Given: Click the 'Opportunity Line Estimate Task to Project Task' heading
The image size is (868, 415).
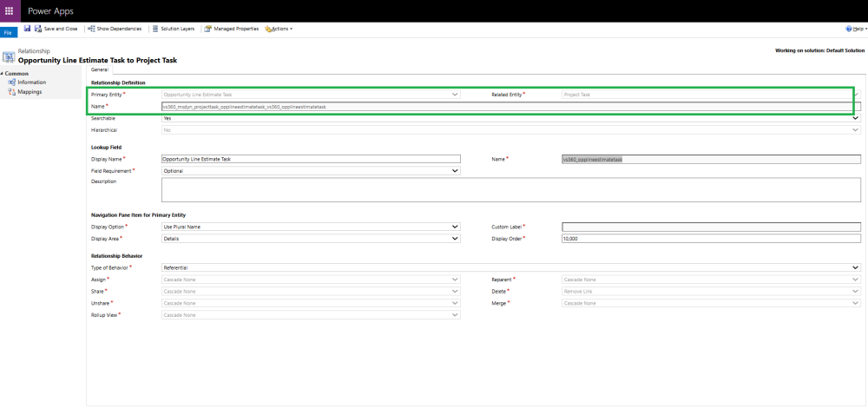Looking at the screenshot, I should (x=98, y=60).
